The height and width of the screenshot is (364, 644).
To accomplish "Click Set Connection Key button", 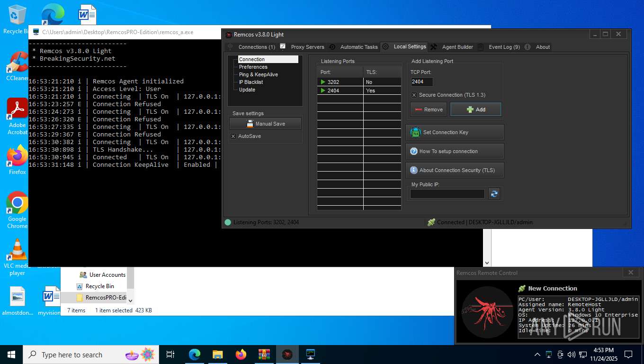I will tap(455, 132).
